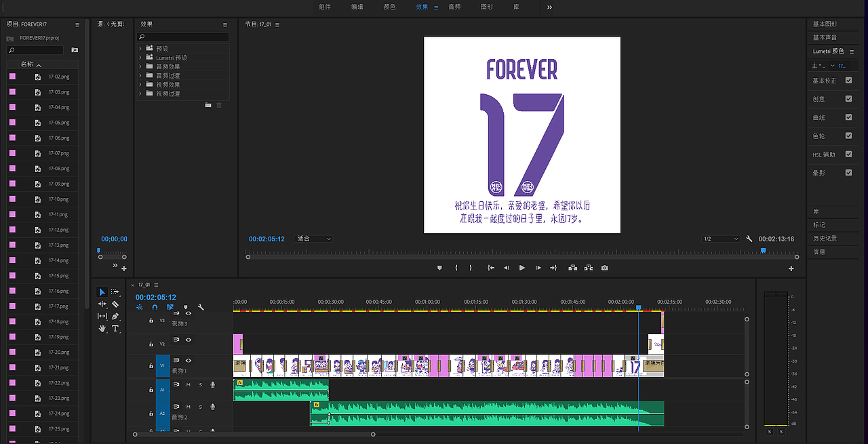Image resolution: width=868 pixels, height=444 pixels.
Task: Open 基本图形 panel
Action: 825,24
